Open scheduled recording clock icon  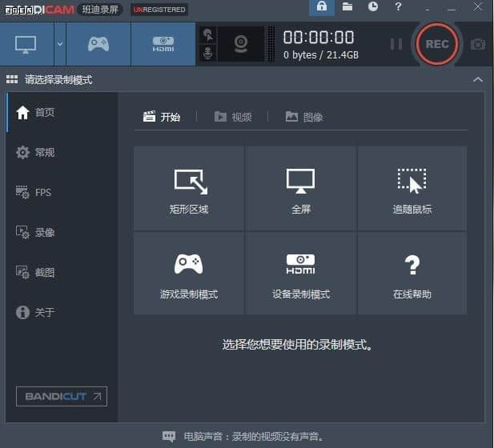tap(373, 6)
